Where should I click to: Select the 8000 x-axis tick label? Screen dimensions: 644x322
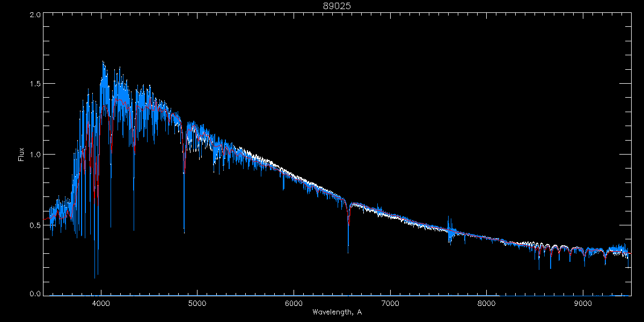tap(487, 303)
